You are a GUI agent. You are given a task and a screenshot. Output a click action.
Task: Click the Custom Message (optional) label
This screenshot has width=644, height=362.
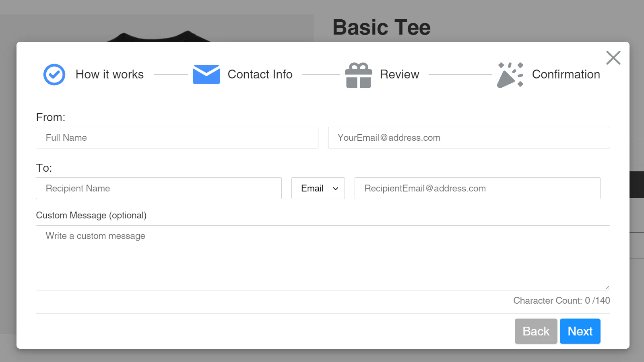(x=91, y=215)
